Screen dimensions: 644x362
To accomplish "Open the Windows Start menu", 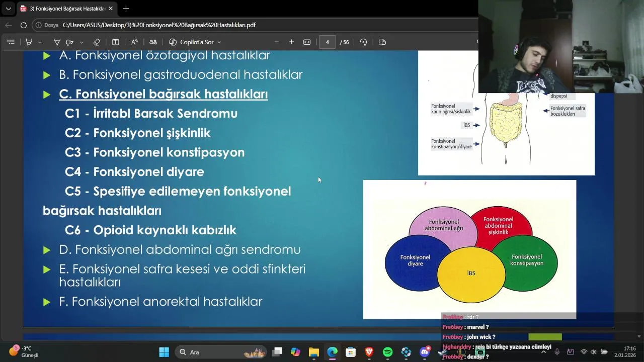I will (x=164, y=352).
